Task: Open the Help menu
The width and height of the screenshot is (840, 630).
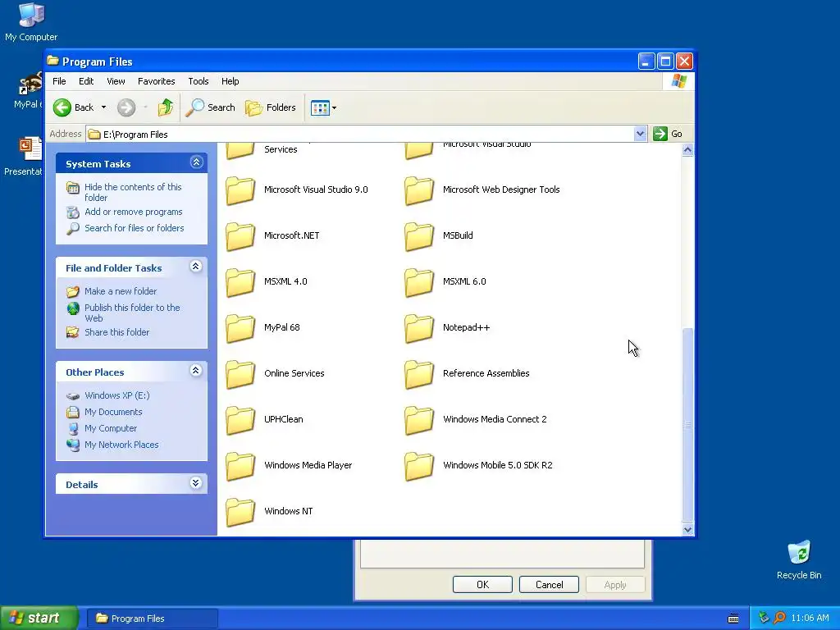Action: 231,81
